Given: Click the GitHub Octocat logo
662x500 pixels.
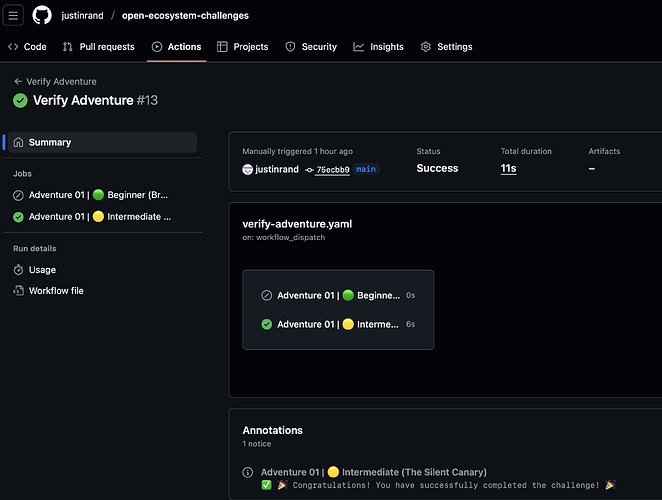Looking at the screenshot, I should (x=42, y=16).
